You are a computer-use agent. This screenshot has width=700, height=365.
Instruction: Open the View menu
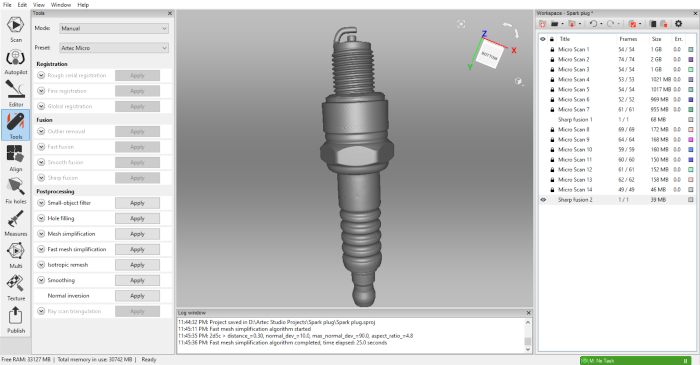click(39, 5)
